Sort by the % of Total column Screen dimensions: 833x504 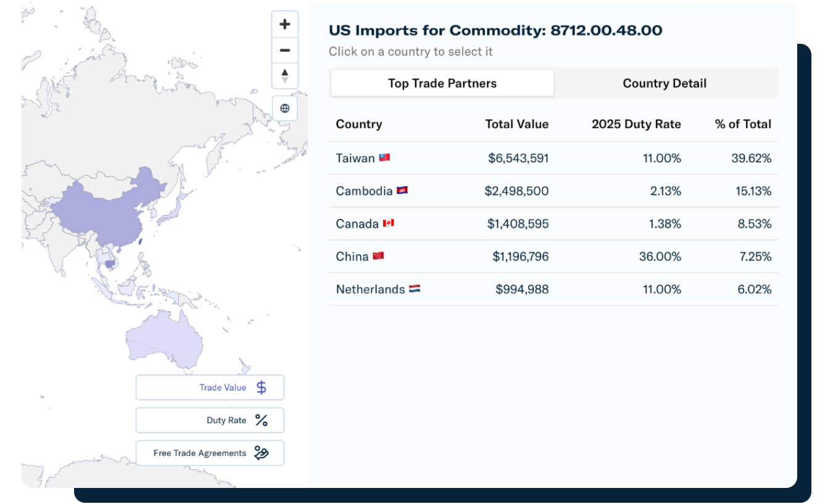(x=742, y=124)
